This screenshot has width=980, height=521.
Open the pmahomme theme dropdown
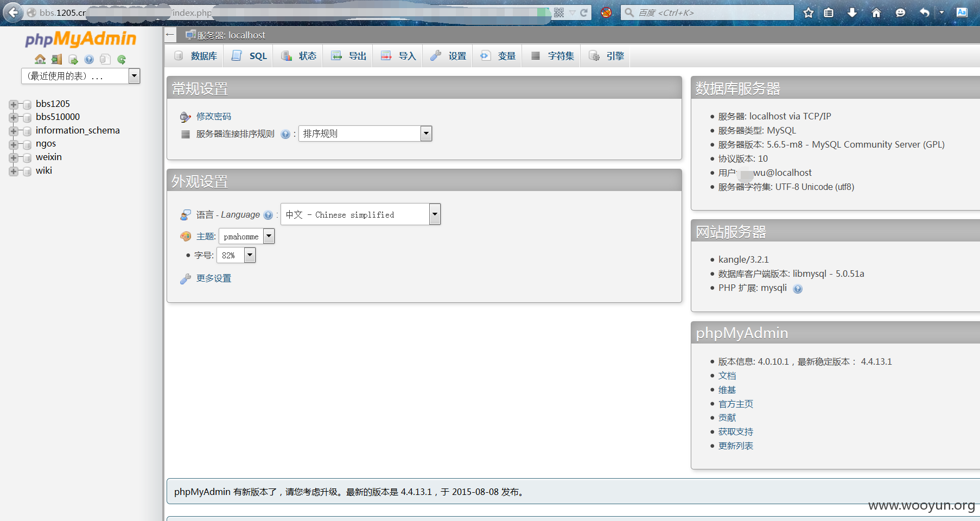(246, 236)
